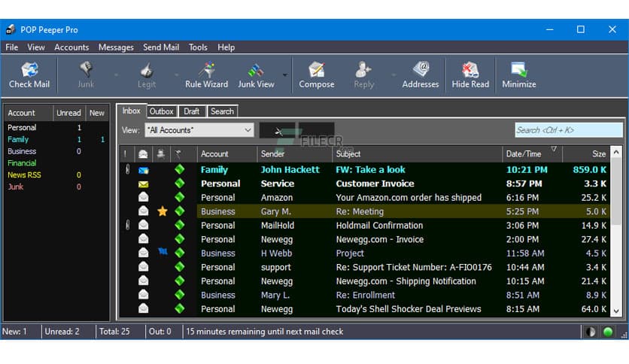This screenshot has width=629, height=364.
Task: Sort messages by Account column header
Action: pos(226,154)
